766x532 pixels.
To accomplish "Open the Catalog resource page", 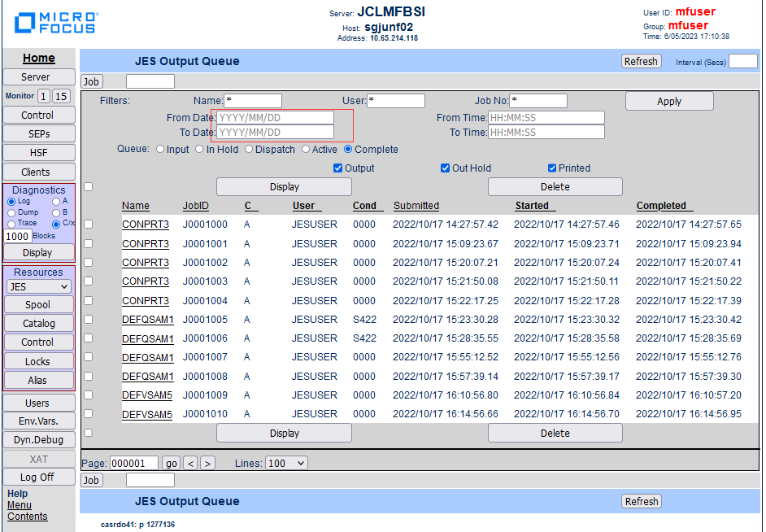I will 39,324.
